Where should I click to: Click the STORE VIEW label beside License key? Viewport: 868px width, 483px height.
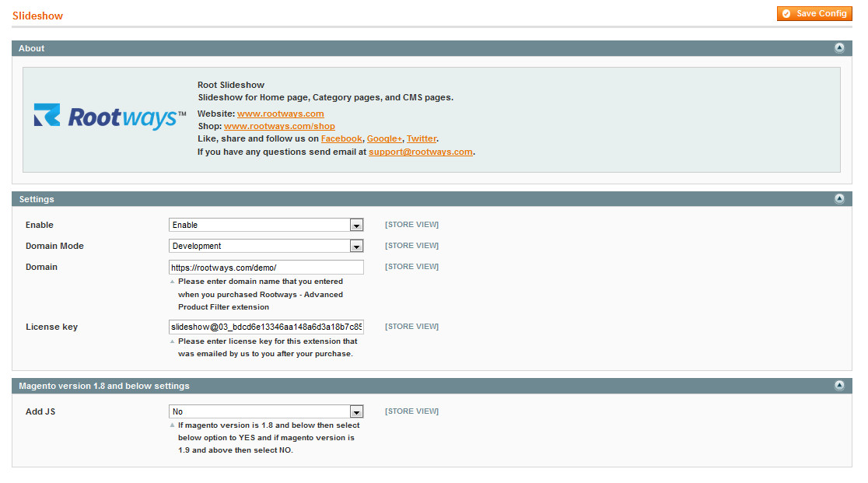pos(411,326)
